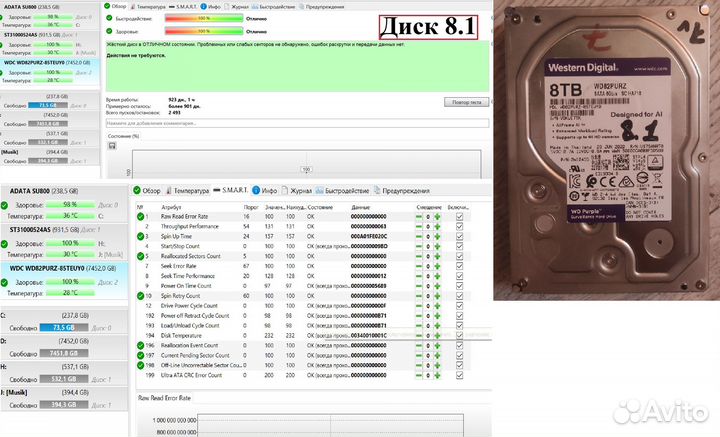This screenshot has width=720, height=437.
Task: Toggle the Throughput Performance row checkbox
Action: [459, 227]
